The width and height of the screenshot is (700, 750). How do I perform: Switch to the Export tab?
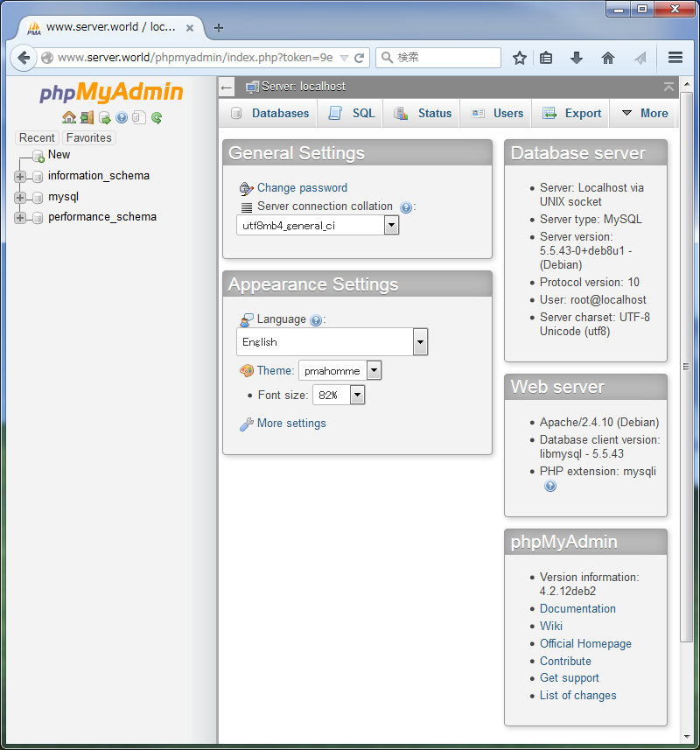pyautogui.click(x=571, y=114)
